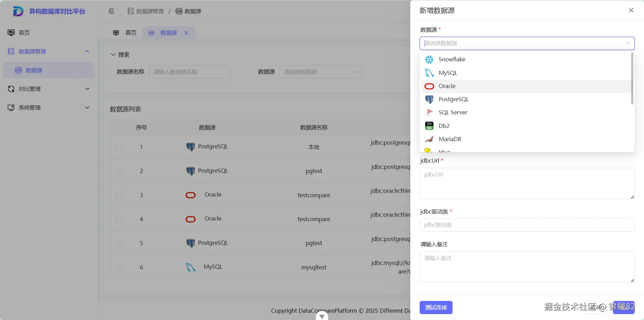
Task: Check the row 4 testcompare checkbox
Action: tap(119, 219)
